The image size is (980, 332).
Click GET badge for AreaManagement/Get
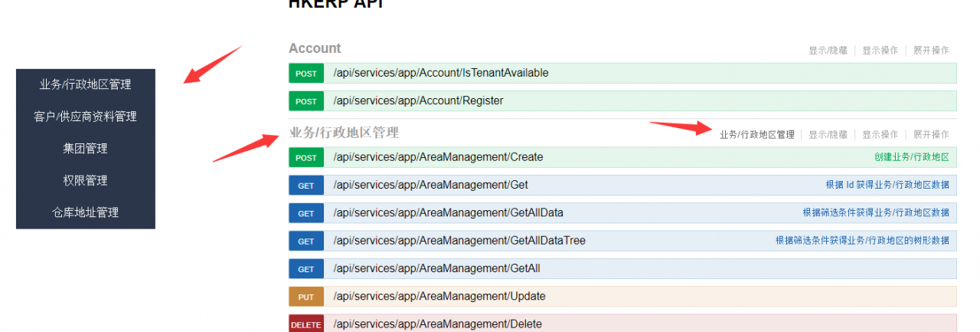pyautogui.click(x=306, y=186)
